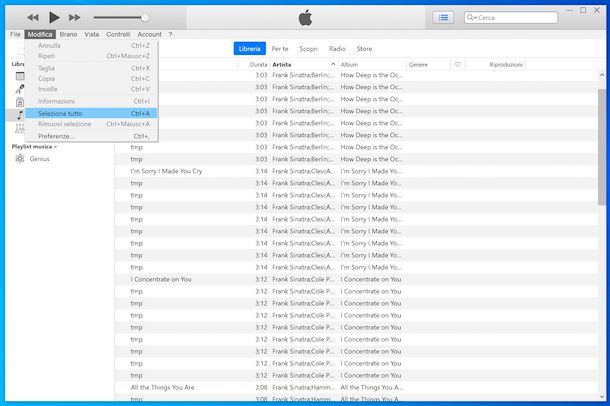The height and width of the screenshot is (406, 610).
Task: Open the Vista menu
Action: click(x=91, y=34)
